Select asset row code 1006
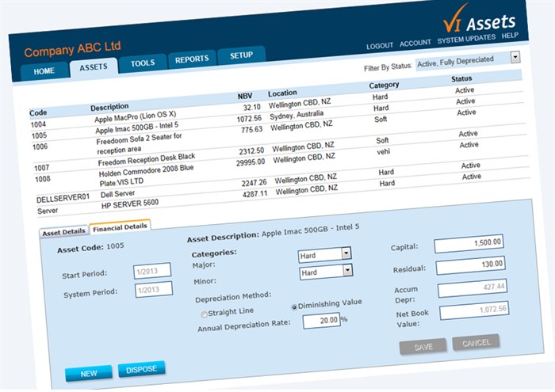This screenshot has height=392, width=555. click(x=40, y=147)
